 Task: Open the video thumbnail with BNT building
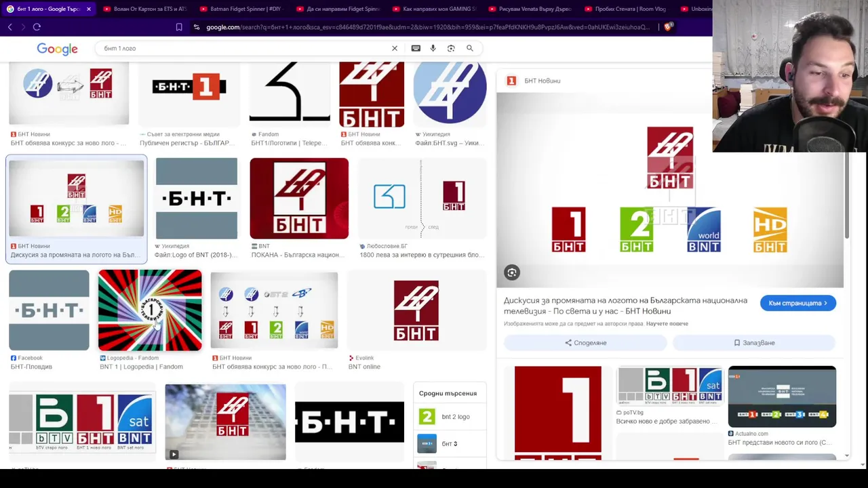pyautogui.click(x=225, y=422)
